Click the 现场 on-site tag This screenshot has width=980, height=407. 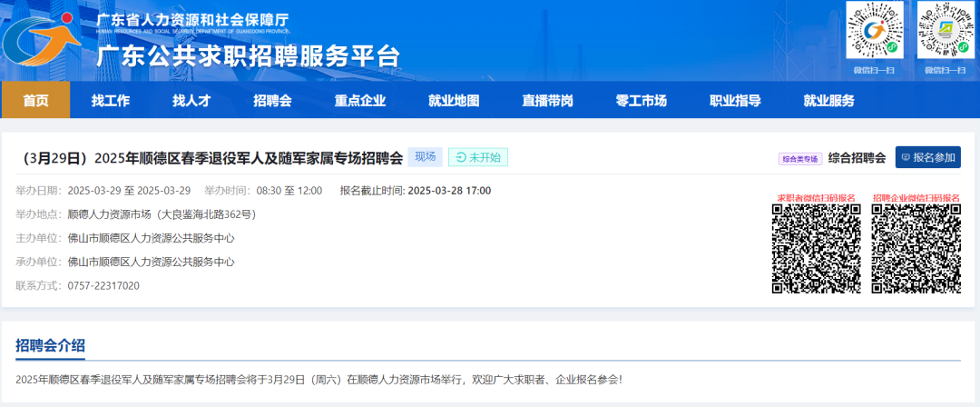(425, 157)
